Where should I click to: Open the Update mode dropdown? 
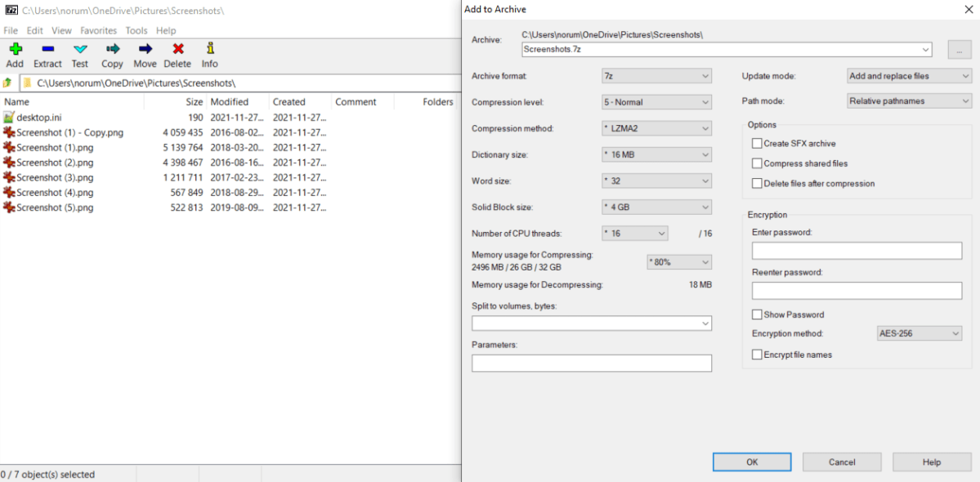(x=908, y=75)
